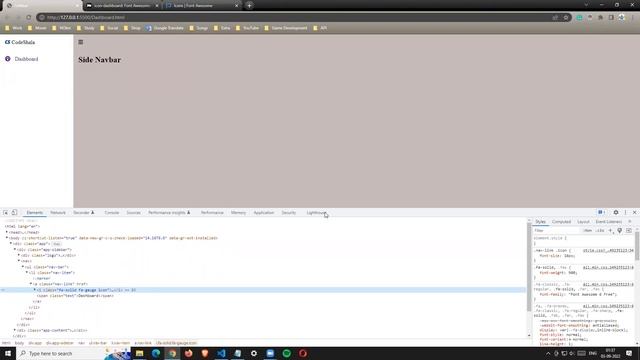Click the body breadcrumb in the DOM path
This screenshot has width=640, height=360.
coord(19,343)
